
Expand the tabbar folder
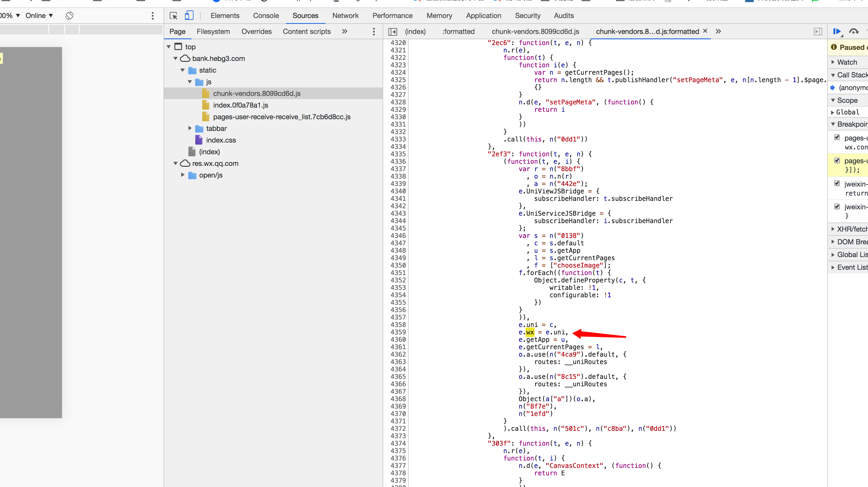click(x=190, y=129)
